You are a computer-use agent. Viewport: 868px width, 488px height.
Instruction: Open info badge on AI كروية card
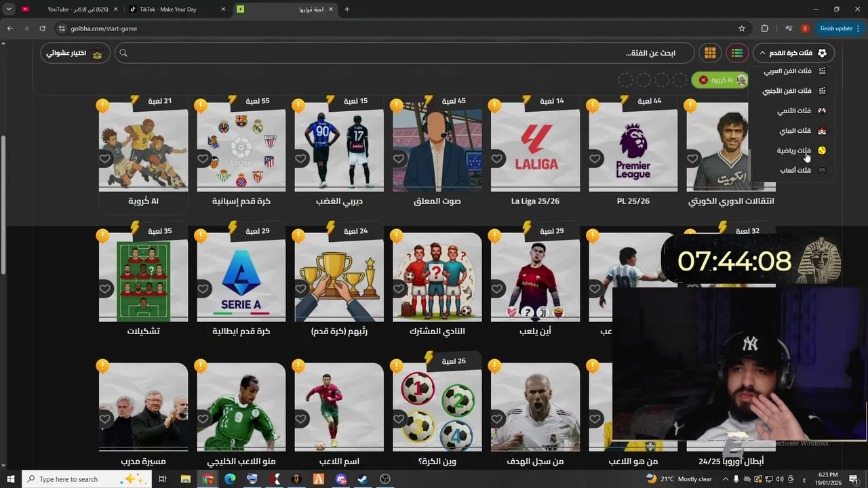[x=102, y=106]
